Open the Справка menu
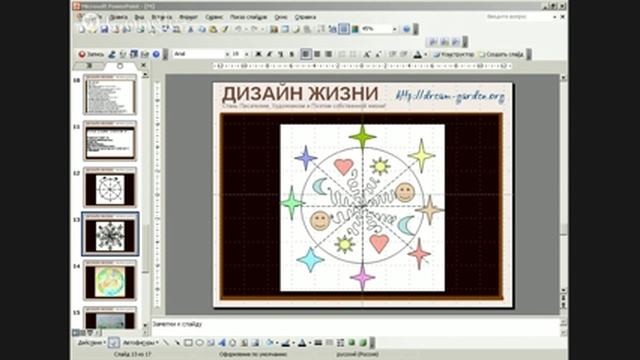This screenshot has width=640, height=360. [x=305, y=17]
